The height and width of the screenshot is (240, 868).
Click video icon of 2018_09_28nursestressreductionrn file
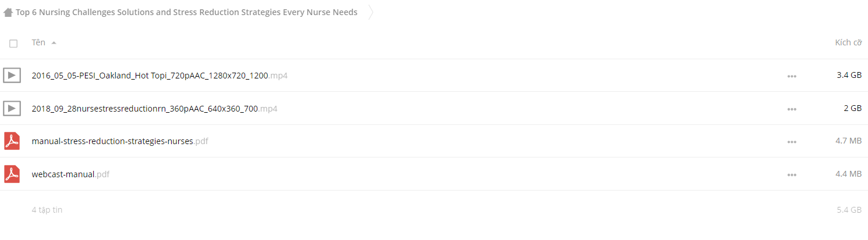pyautogui.click(x=12, y=108)
